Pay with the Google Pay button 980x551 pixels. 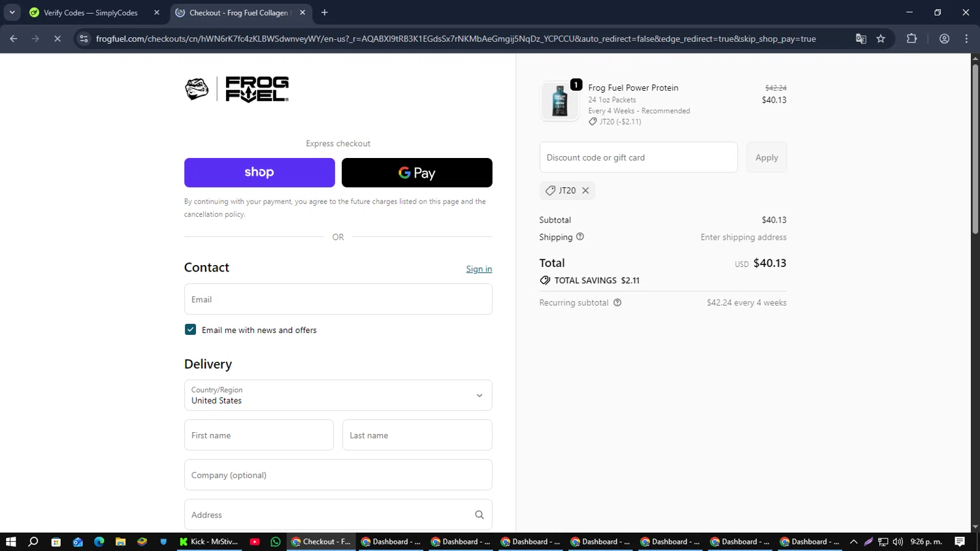(x=417, y=172)
